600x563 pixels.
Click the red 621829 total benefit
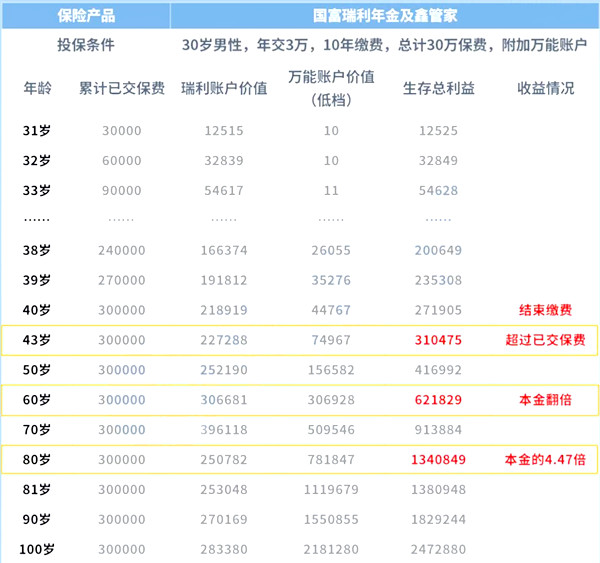coord(439,400)
